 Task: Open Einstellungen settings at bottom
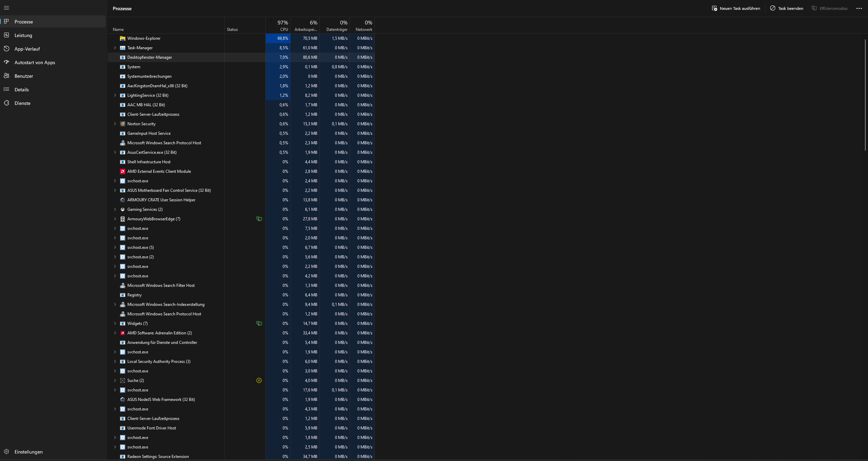tap(28, 452)
